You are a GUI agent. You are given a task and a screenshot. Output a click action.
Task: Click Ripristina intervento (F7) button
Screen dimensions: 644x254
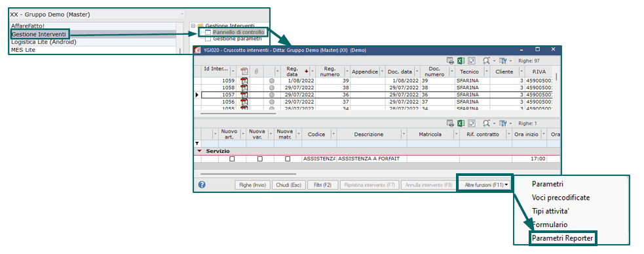[369, 185]
